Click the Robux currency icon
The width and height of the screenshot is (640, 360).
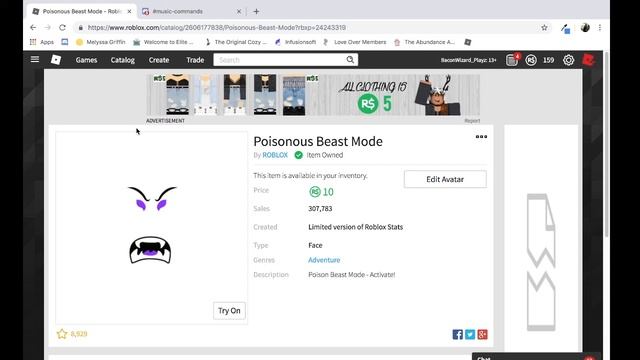(531, 60)
